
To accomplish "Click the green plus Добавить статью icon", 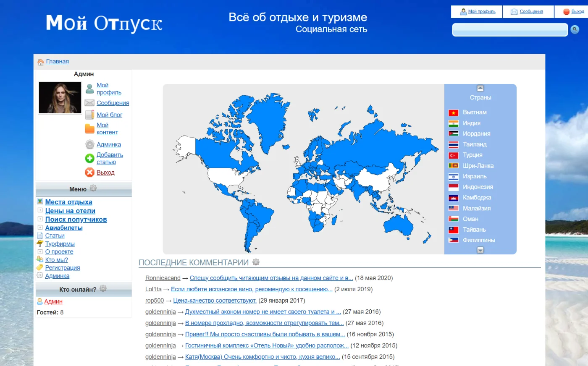I will pos(89,158).
